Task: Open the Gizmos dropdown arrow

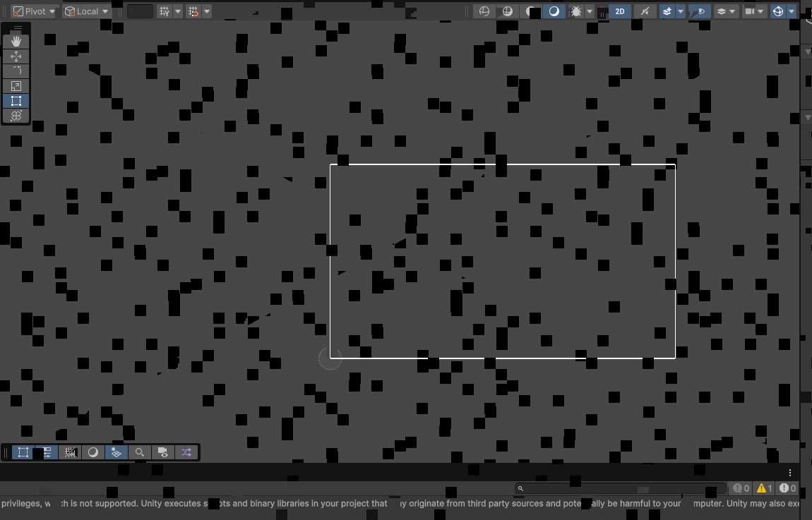Action: coord(792,11)
